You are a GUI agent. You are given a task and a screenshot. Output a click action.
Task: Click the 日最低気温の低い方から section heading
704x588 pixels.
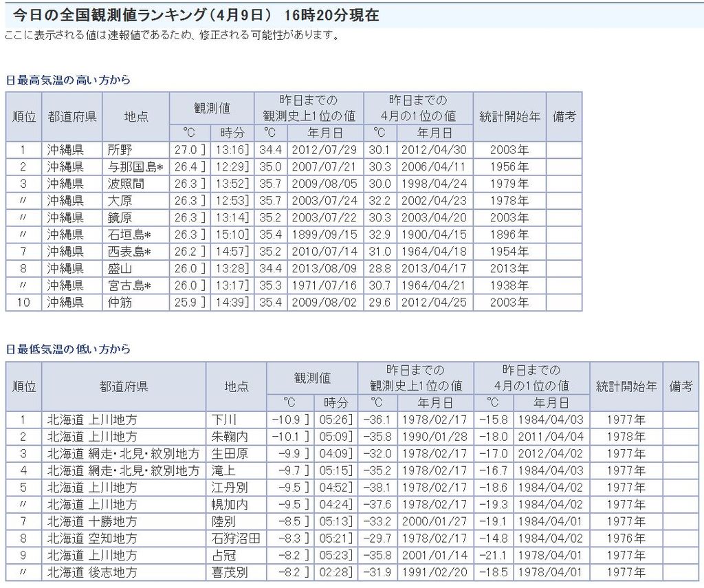tap(67, 349)
